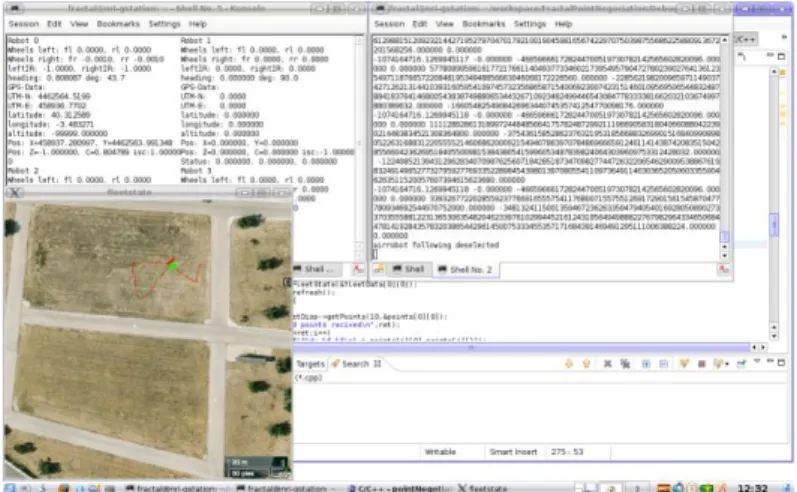Image resolution: width=797 pixels, height=492 pixels.
Task: Click close-tab icon at right Konsole tab bar end
Action: (723, 269)
